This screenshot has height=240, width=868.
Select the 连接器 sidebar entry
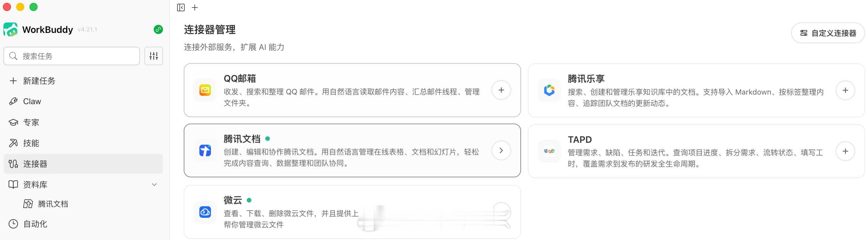point(35,164)
